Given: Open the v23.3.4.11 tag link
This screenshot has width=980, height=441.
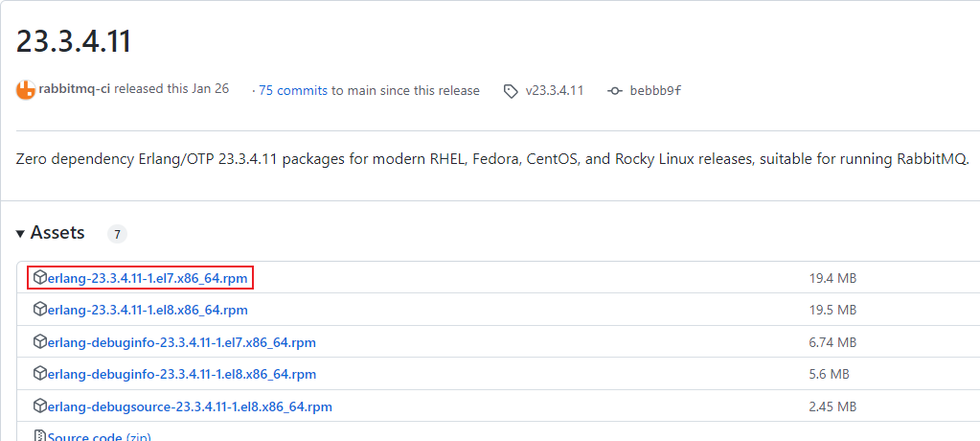Looking at the screenshot, I should coord(555,91).
